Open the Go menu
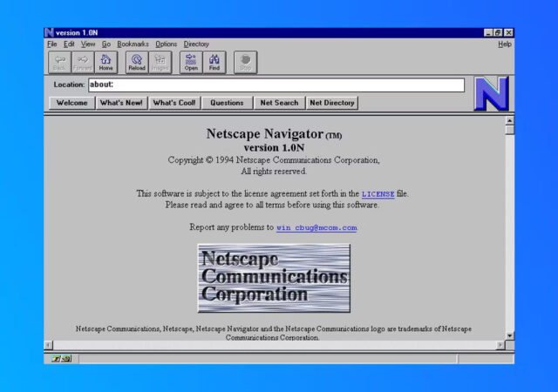This screenshot has width=558, height=392. pyautogui.click(x=106, y=44)
